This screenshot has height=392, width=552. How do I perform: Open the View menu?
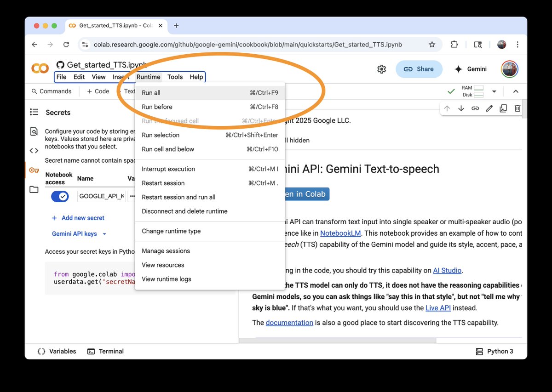point(98,77)
